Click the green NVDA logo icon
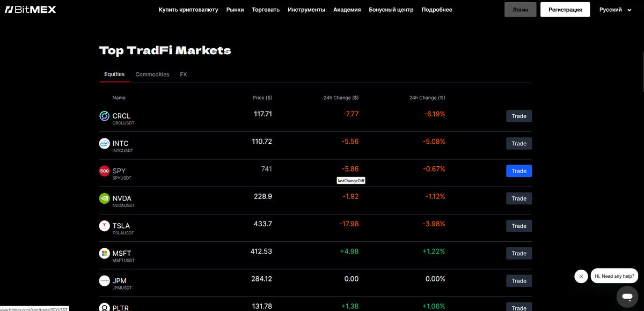Image resolution: width=644 pixels, height=311 pixels. click(105, 198)
